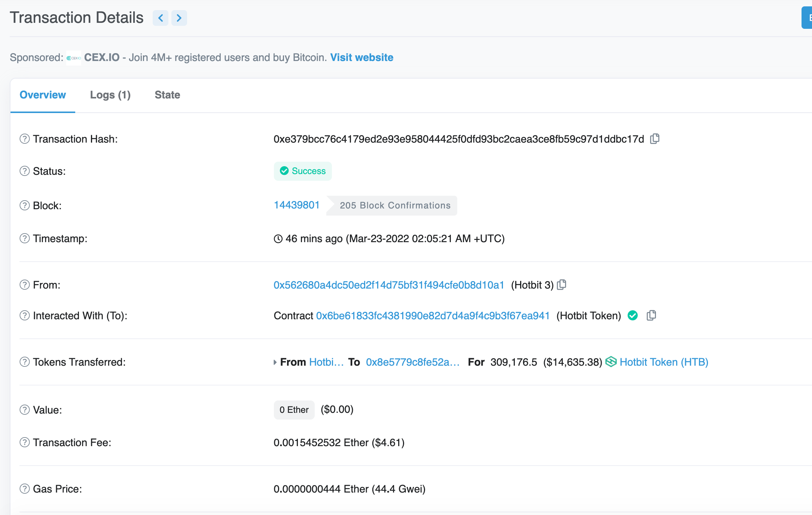
Task: Click Visit website sponsored link
Action: [x=361, y=58]
